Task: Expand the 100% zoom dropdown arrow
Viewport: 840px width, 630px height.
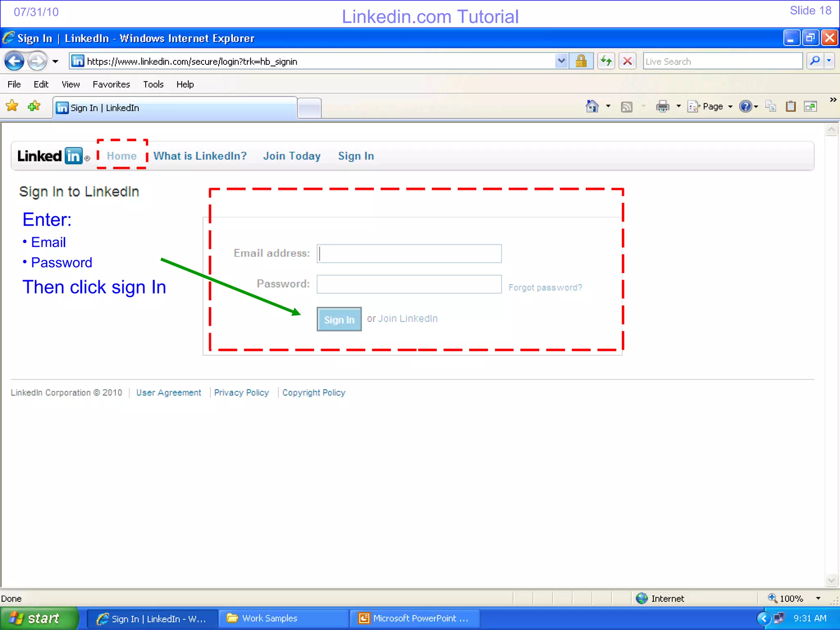Action: pos(818,598)
